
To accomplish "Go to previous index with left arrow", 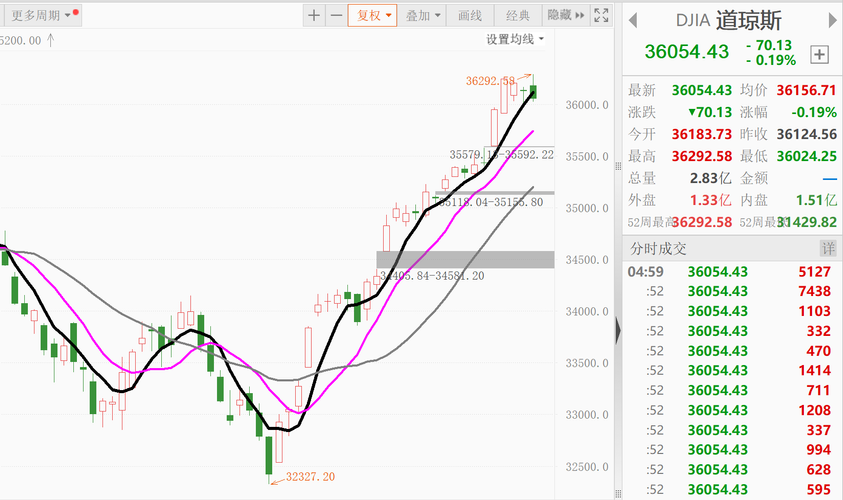I will point(633,21).
